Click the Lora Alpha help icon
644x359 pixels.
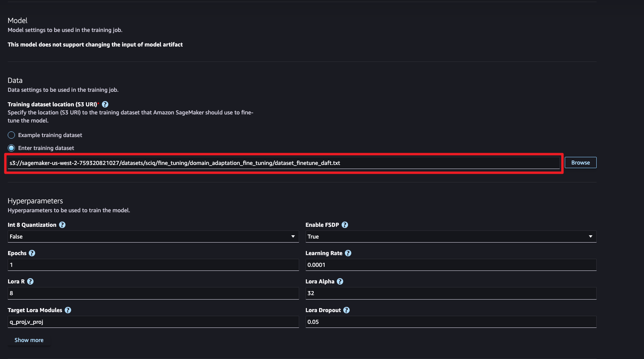click(x=340, y=281)
